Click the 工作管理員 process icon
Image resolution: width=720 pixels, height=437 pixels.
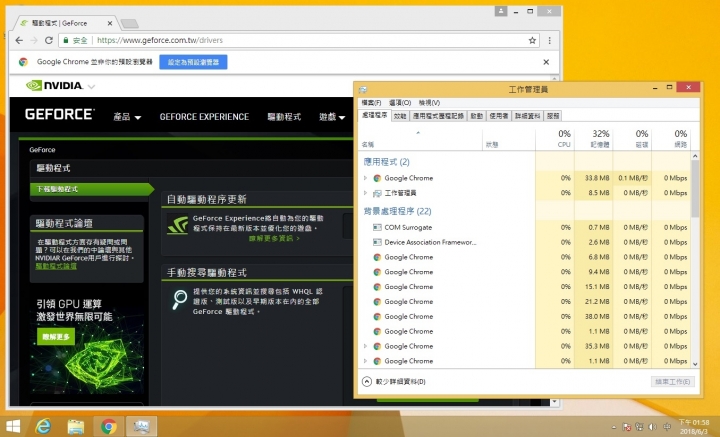(x=377, y=193)
